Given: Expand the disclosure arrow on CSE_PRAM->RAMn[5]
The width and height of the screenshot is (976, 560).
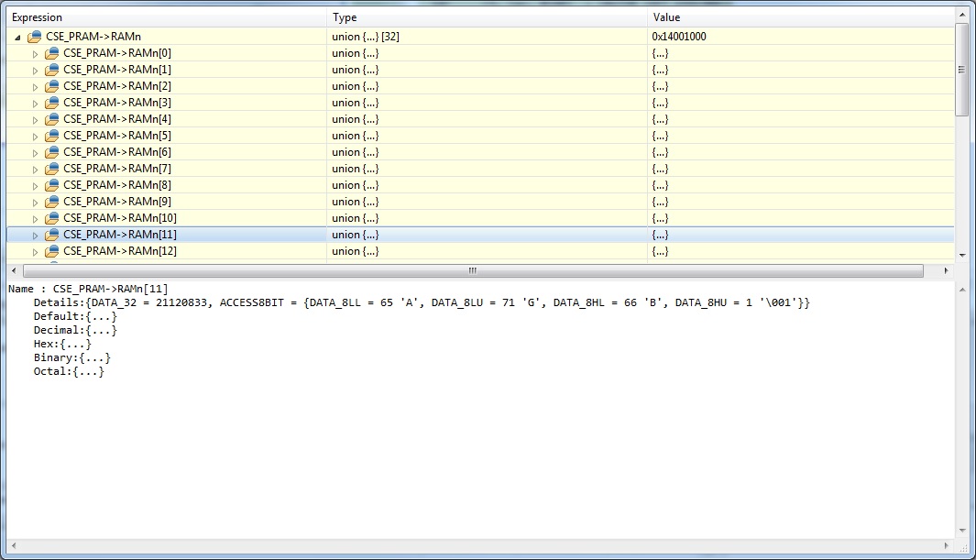Looking at the screenshot, I should coord(35,136).
